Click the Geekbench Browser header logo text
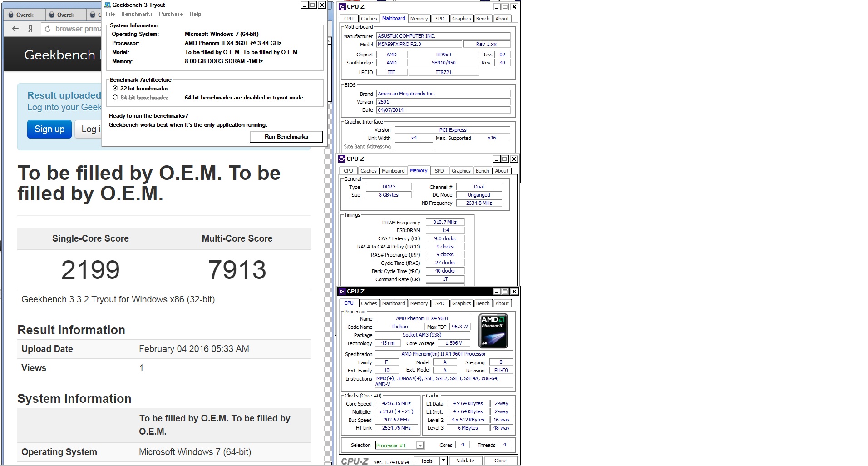 click(x=62, y=55)
